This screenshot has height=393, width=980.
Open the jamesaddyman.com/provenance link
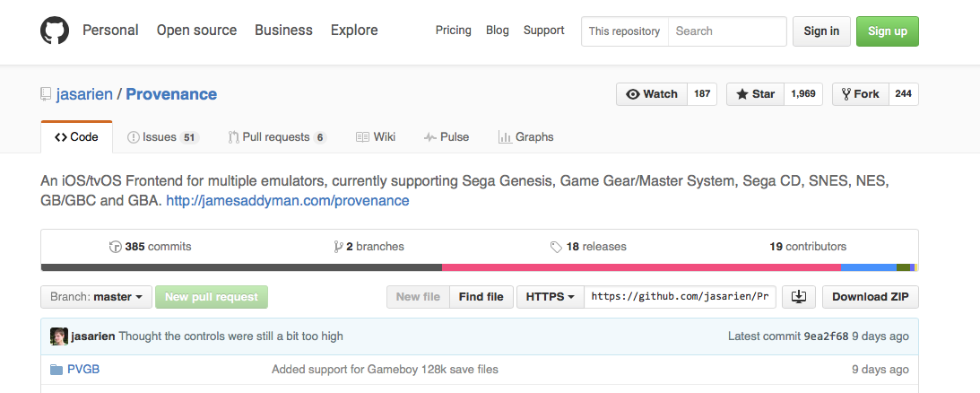(288, 201)
